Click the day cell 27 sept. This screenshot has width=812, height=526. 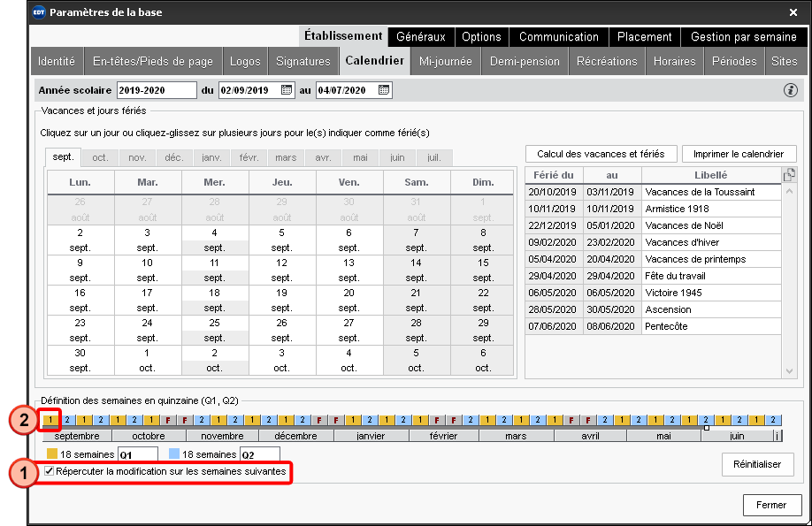tap(349, 331)
